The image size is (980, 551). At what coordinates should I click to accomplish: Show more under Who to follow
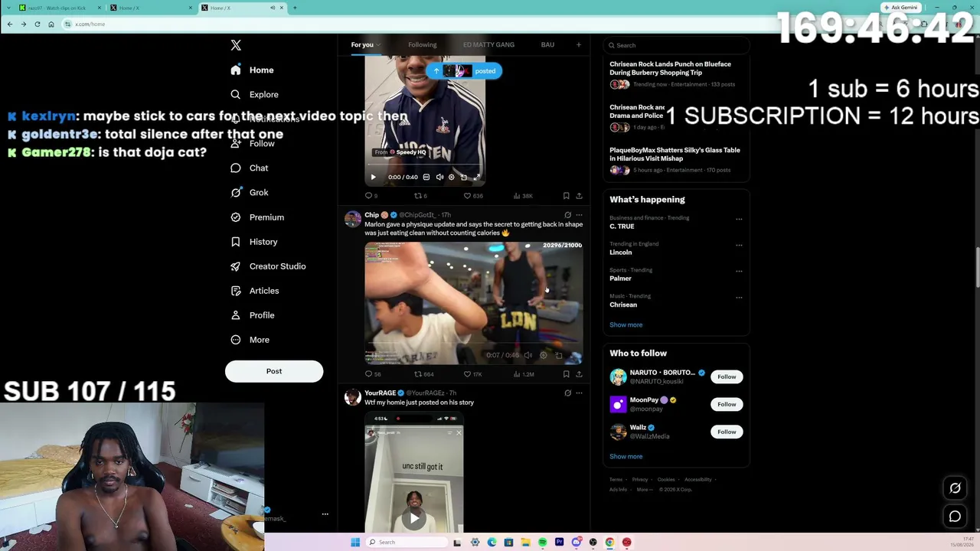[626, 456]
